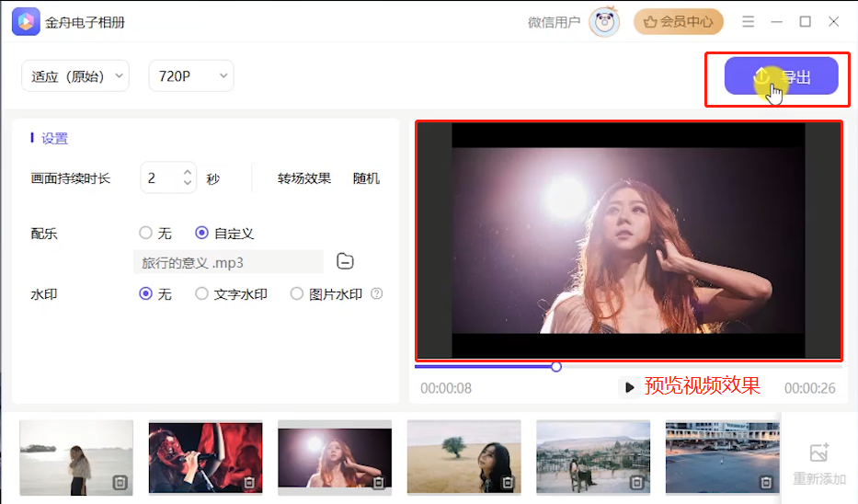Delete the street scene photo via trash icon
This screenshot has width=858, height=504.
(766, 482)
